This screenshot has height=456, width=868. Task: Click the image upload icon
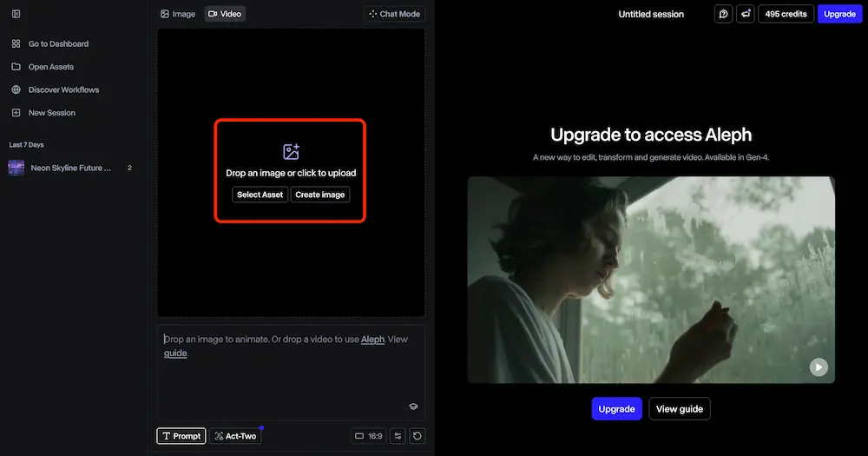[291, 152]
